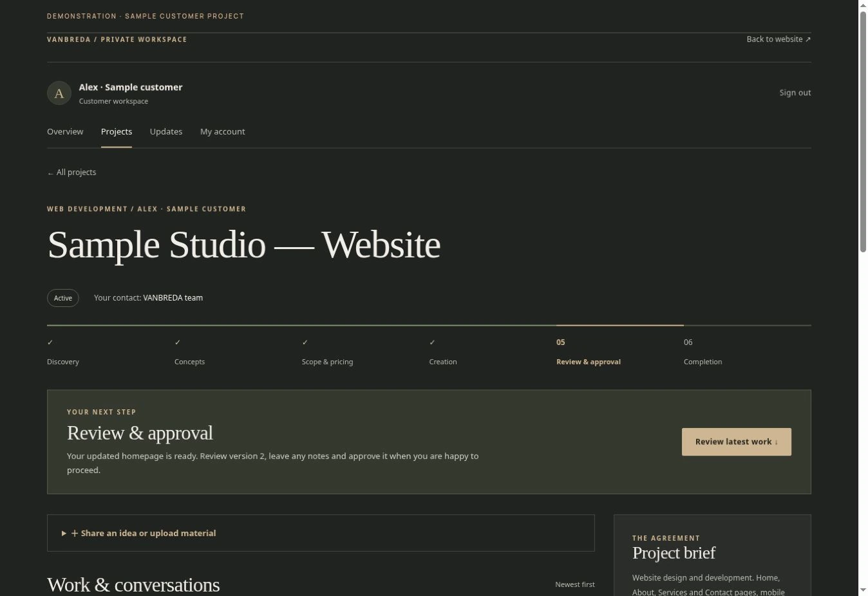
Task: Open the My account tab
Action: (x=223, y=131)
